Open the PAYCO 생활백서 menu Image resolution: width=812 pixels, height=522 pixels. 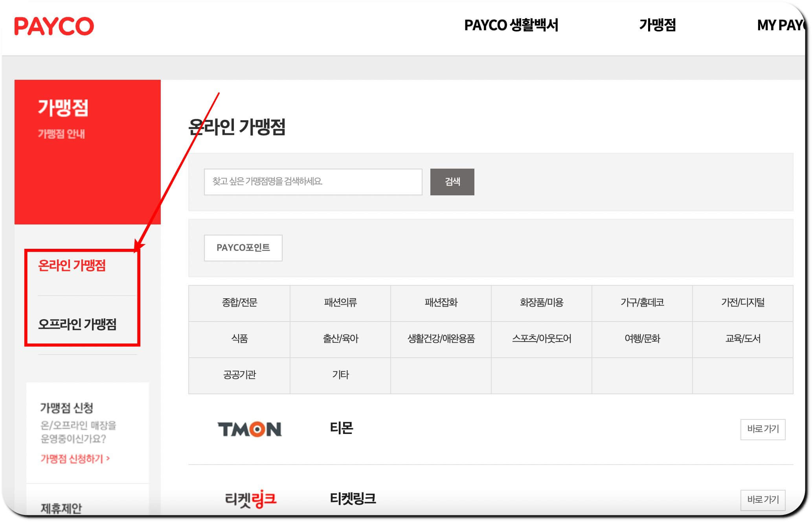tap(511, 25)
